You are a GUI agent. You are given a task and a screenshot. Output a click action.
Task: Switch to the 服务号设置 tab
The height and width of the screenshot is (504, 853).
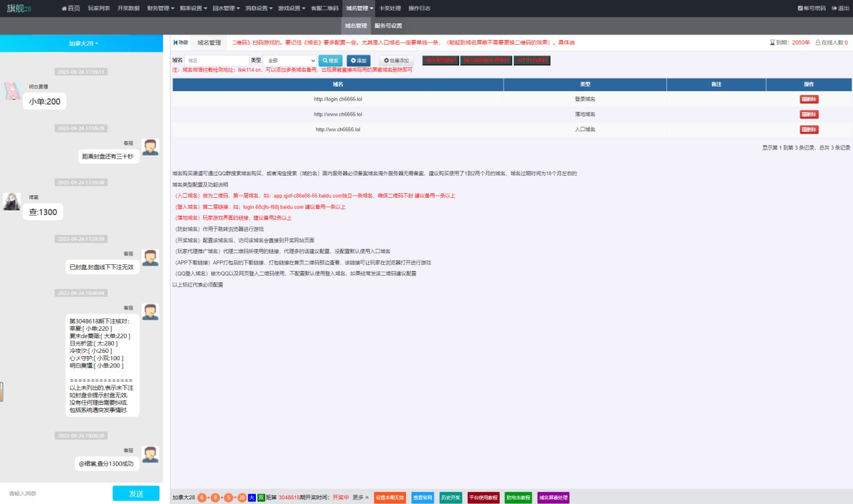388,26
